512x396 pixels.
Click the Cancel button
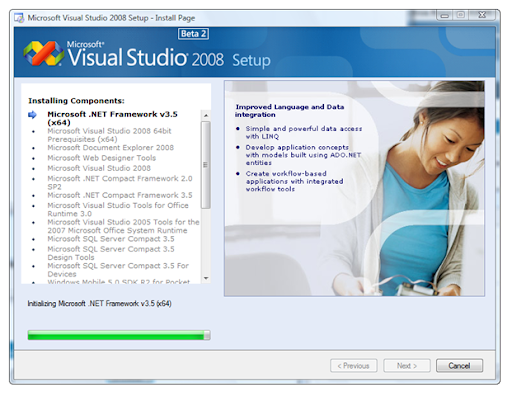[459, 366]
